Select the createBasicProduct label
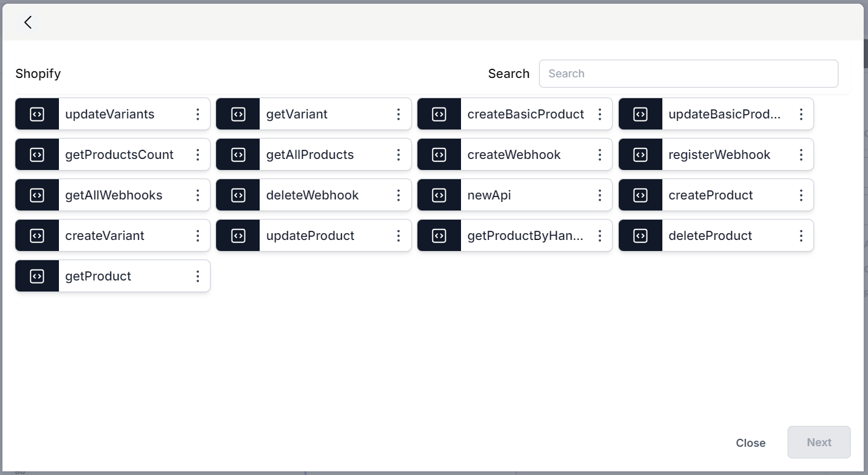Viewport: 868px width, 475px height. click(526, 114)
